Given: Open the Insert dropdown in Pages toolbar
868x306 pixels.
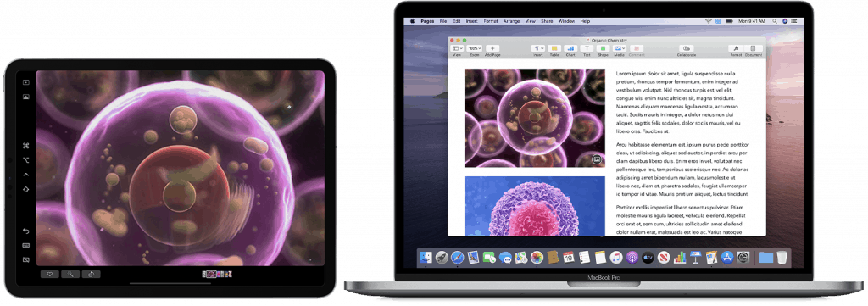Looking at the screenshot, I should pyautogui.click(x=538, y=48).
